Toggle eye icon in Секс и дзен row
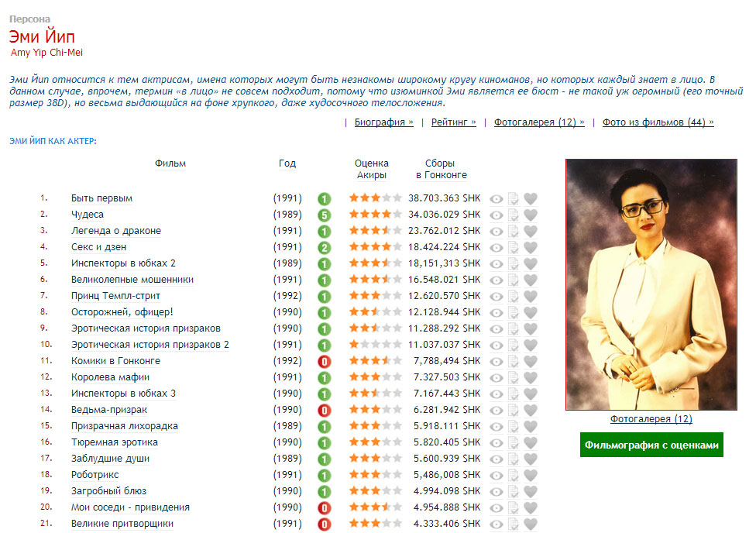Image resolution: width=756 pixels, height=533 pixels. [x=496, y=247]
